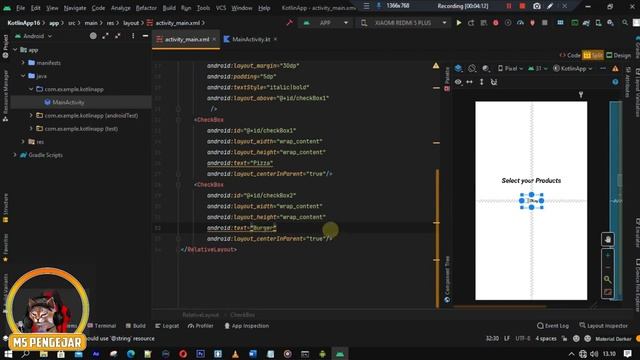Image resolution: width=640 pixels, height=360 pixels.
Task: Expand Gradle Scripts node
Action: click(x=15, y=155)
